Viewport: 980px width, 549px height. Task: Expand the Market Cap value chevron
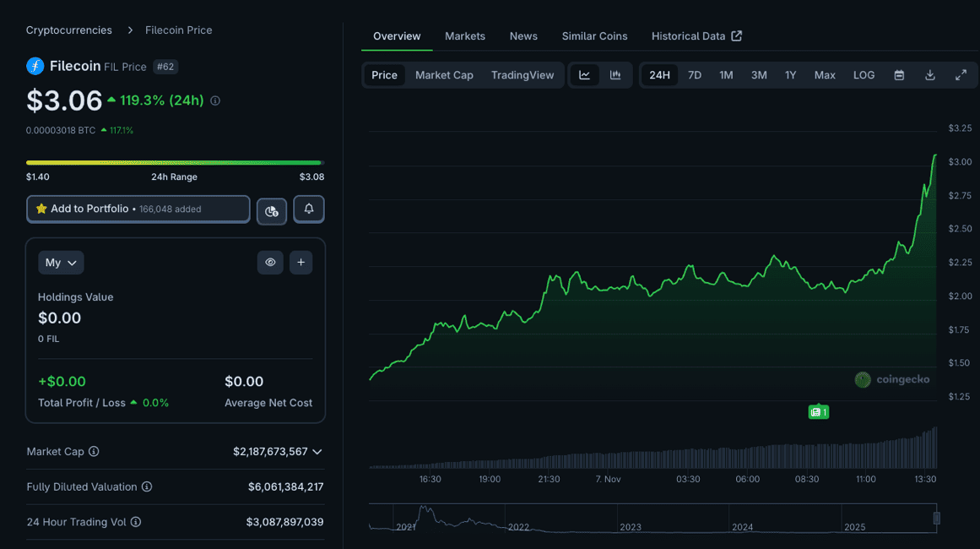(317, 452)
